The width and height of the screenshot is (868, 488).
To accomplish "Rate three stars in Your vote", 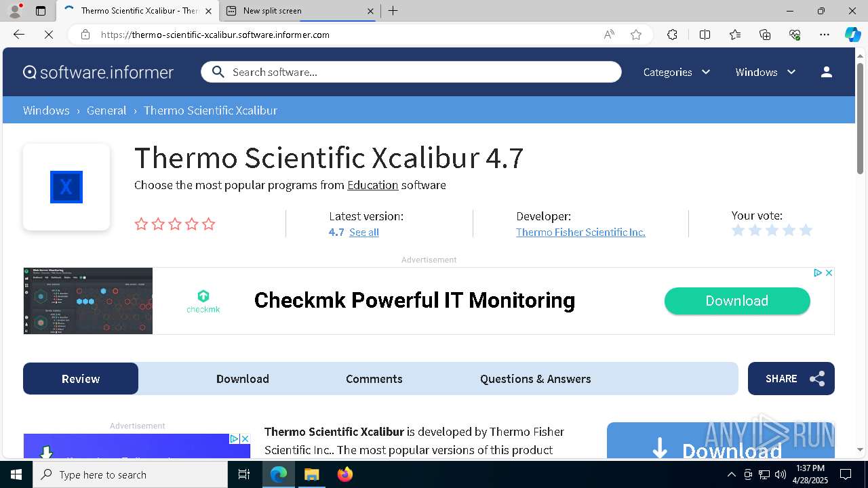I will coord(772,230).
